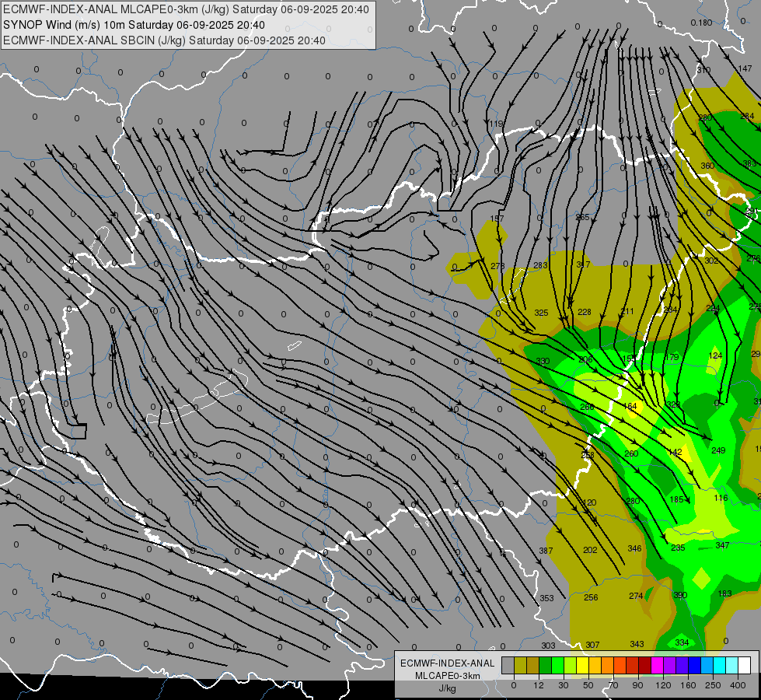
Task: Click the map value 302
Action: coord(711,261)
